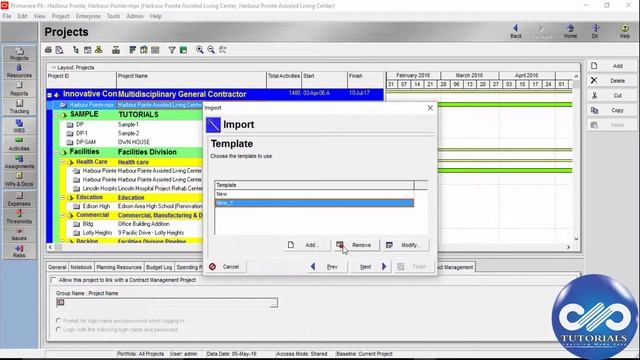The image size is (640, 360).
Task: Select 'Prompt for login name' radio option
Action: [58, 320]
